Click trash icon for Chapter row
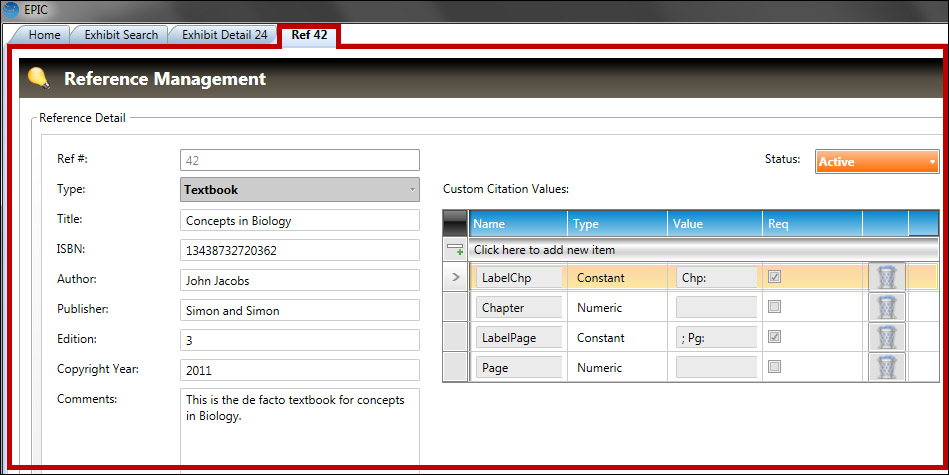 click(x=886, y=307)
